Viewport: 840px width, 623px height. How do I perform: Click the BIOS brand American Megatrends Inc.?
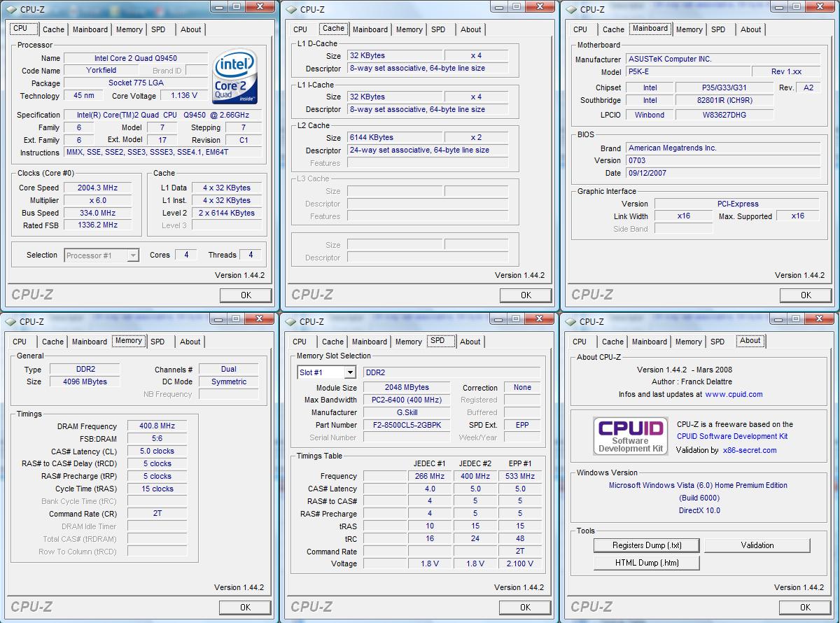click(723, 148)
